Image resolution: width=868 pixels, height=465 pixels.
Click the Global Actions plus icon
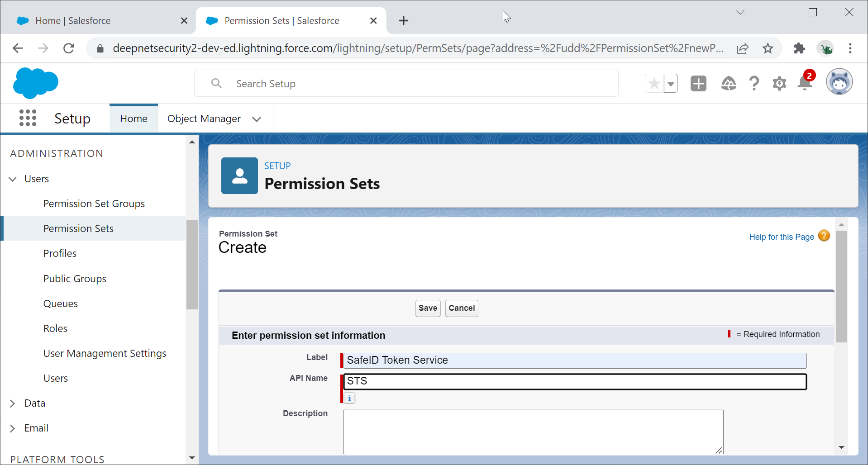click(x=698, y=84)
